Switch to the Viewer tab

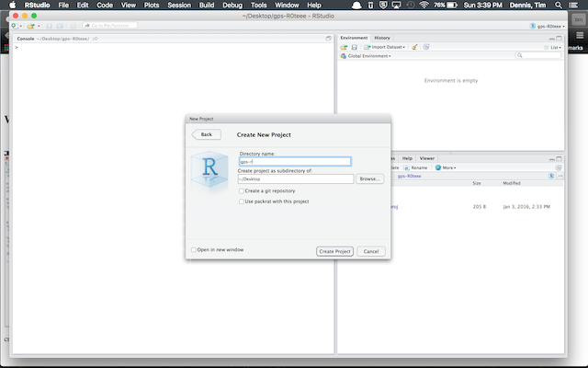tap(426, 158)
